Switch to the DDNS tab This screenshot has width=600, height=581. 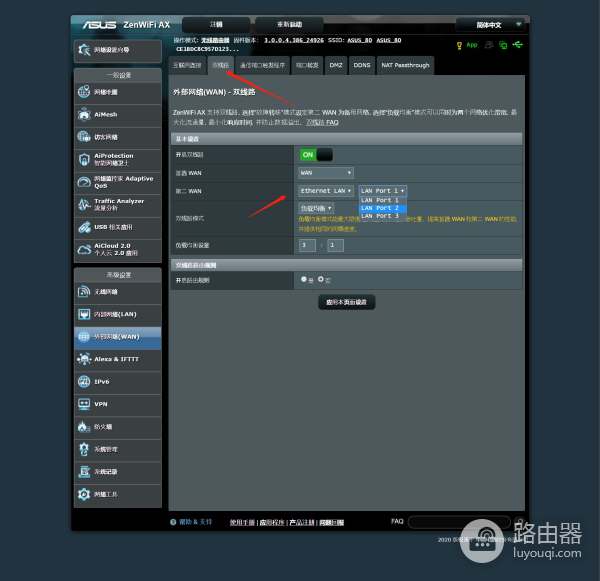(362, 65)
